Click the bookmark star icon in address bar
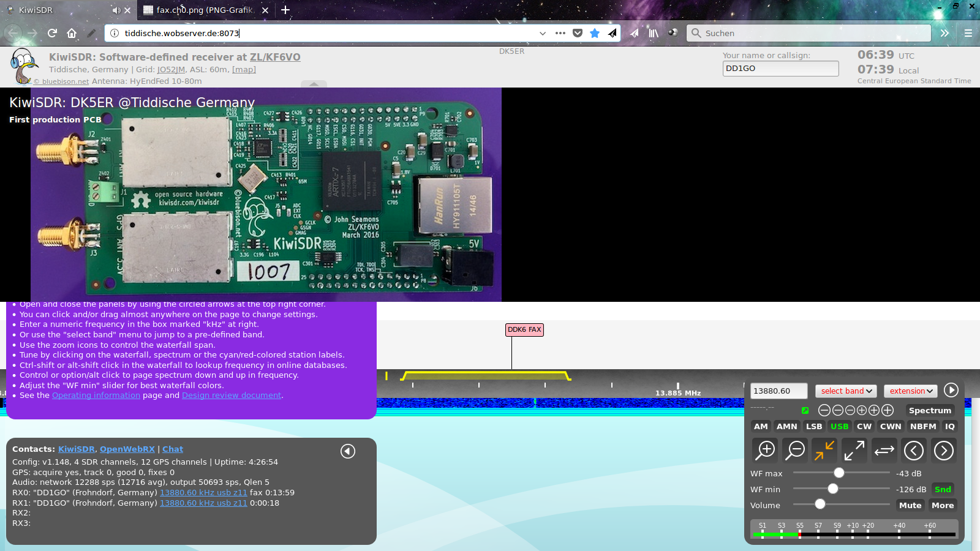Image resolution: width=980 pixels, height=551 pixels. point(594,33)
